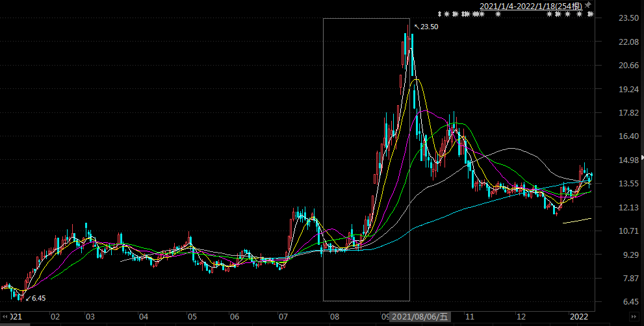This screenshot has width=644, height=326.
Task: Click the scroll-left arrows at timeline start
Action: [x=6, y=317]
